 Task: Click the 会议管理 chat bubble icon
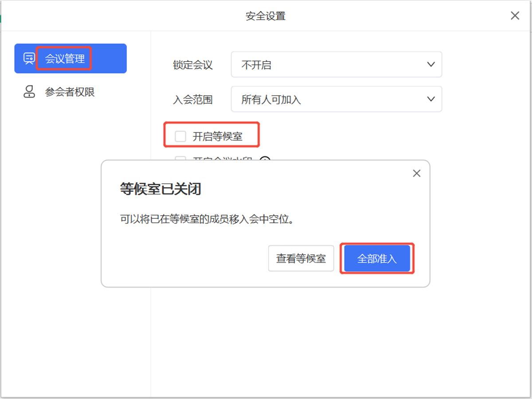(x=29, y=58)
